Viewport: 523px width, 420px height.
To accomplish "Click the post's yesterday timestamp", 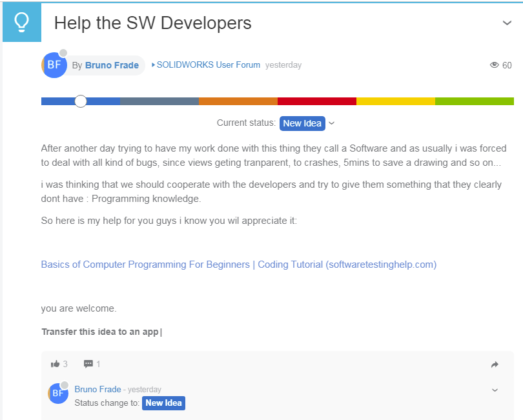I will [x=283, y=65].
